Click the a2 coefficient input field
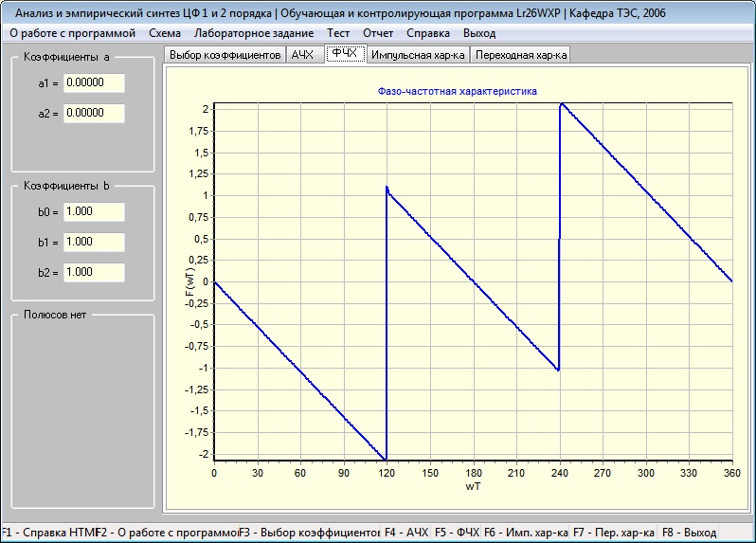 [94, 114]
